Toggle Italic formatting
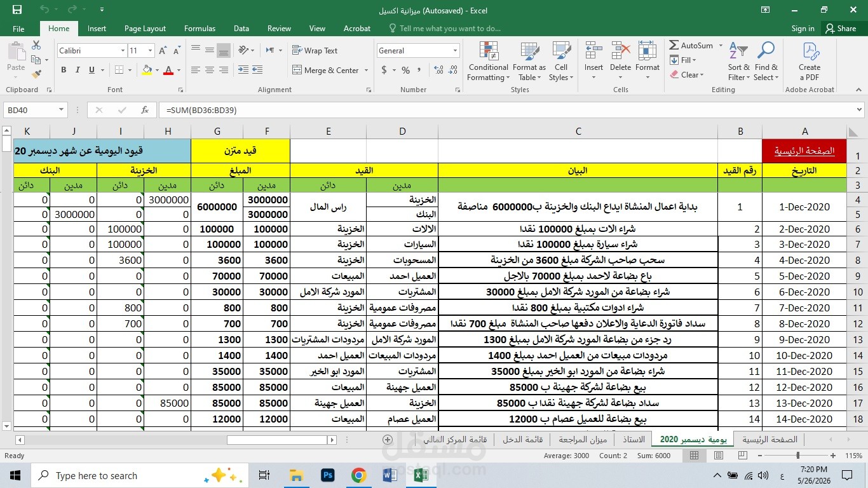This screenshot has width=868, height=488. (x=78, y=71)
